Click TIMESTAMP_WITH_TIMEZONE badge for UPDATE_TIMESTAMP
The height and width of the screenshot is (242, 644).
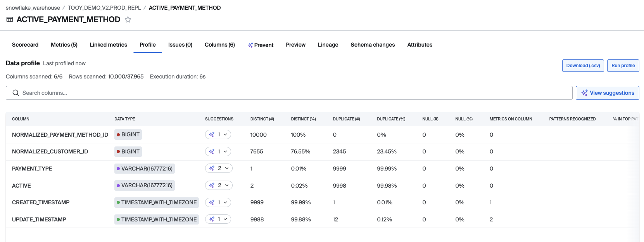point(157,219)
